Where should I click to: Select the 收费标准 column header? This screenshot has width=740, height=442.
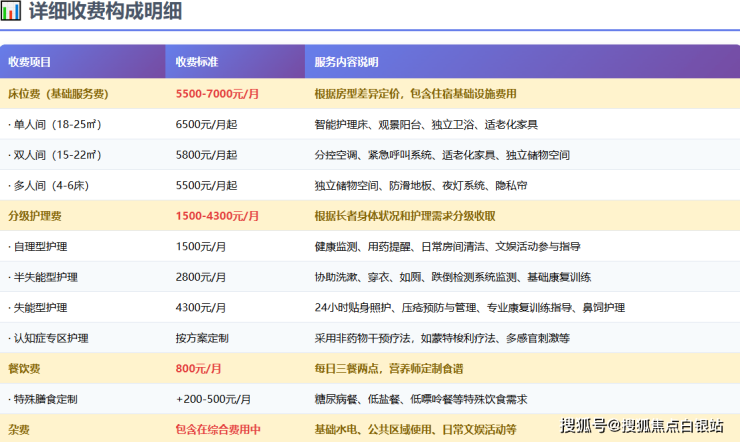pos(196,62)
